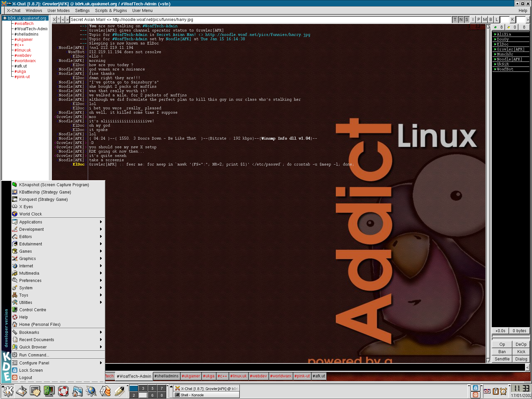The height and width of the screenshot is (399, 532).
Task: Toggle channel mode N button
Action: [461, 20]
